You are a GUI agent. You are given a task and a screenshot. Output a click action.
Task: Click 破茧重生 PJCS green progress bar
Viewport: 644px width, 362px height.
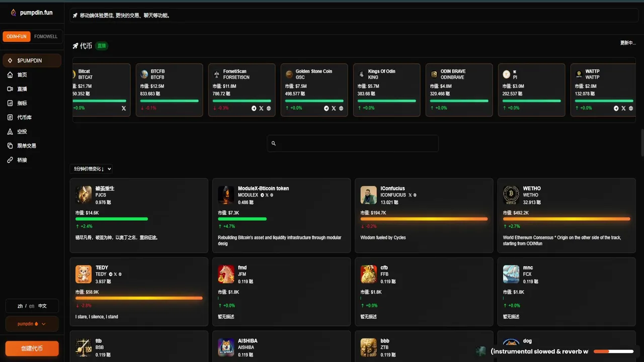click(112, 219)
